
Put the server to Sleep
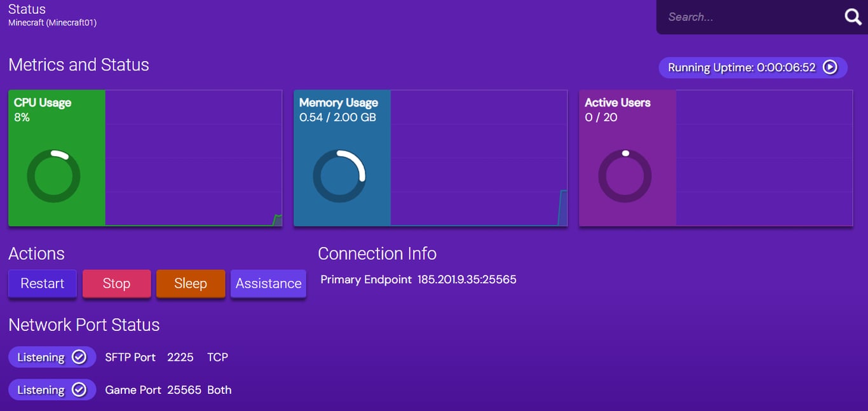(191, 283)
